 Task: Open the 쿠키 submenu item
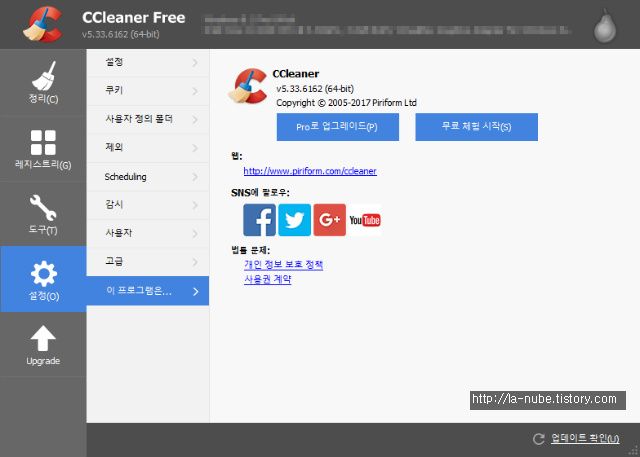tap(148, 91)
